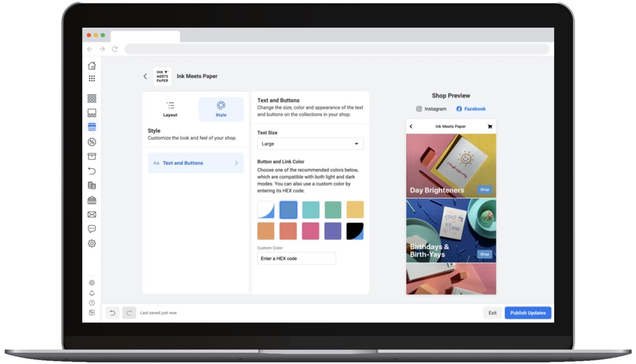
Task: Click the undo button in the bottom bar
Action: pos(113,313)
